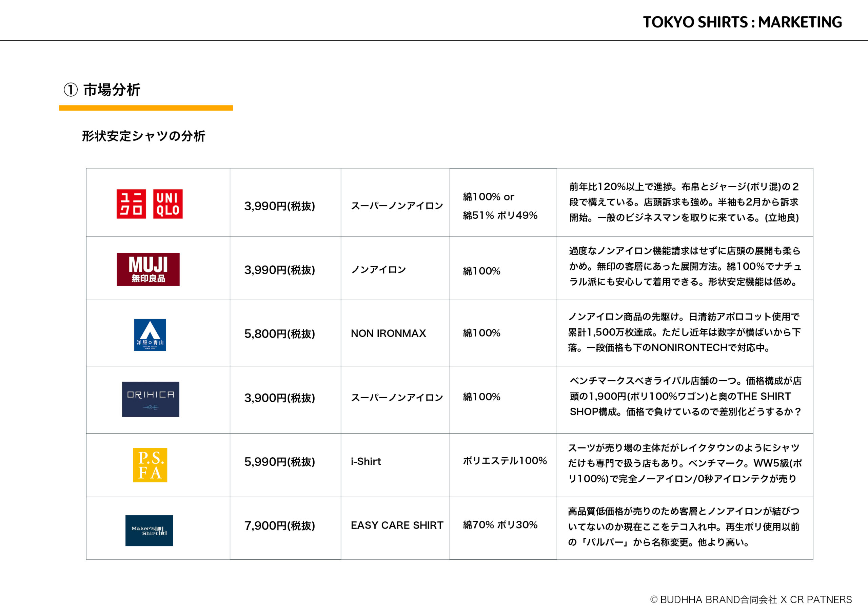This screenshot has height=614, width=868.
Task: Click the ポリエステル100% material cell
Action: 505,460
